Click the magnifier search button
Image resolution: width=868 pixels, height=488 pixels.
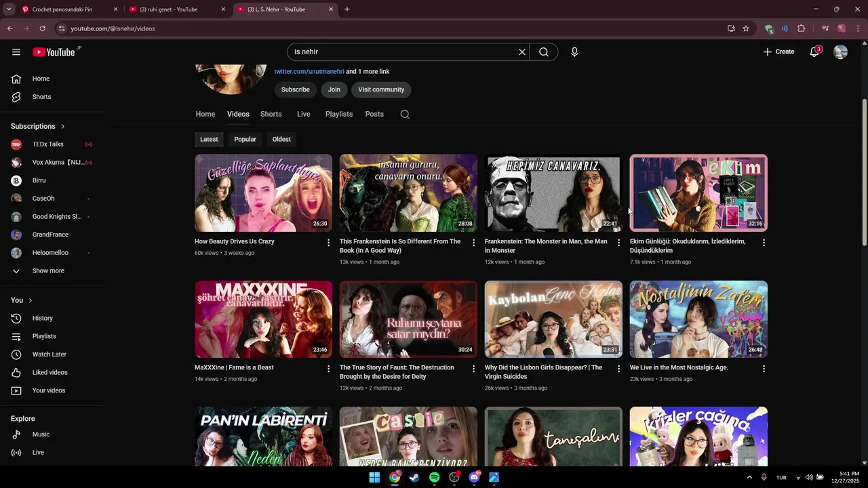tap(544, 52)
